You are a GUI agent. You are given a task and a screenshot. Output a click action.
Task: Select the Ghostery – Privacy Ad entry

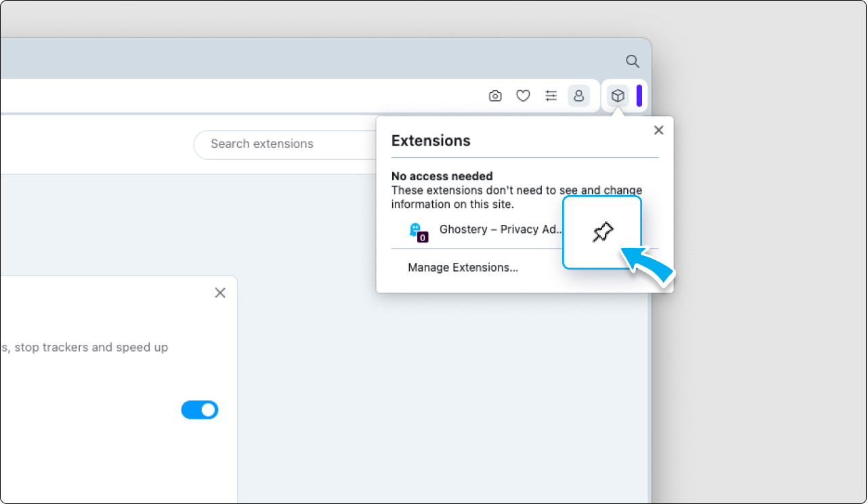(x=501, y=230)
